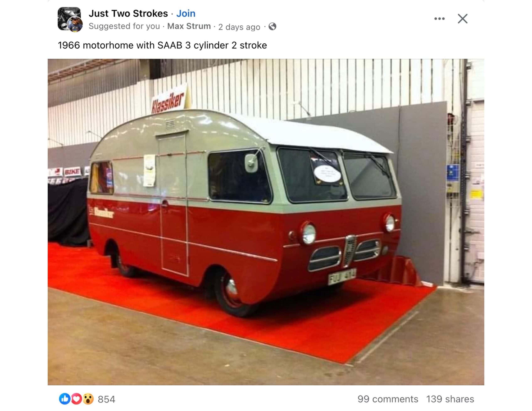
Task: Close the post with the X icon
Action: click(462, 19)
